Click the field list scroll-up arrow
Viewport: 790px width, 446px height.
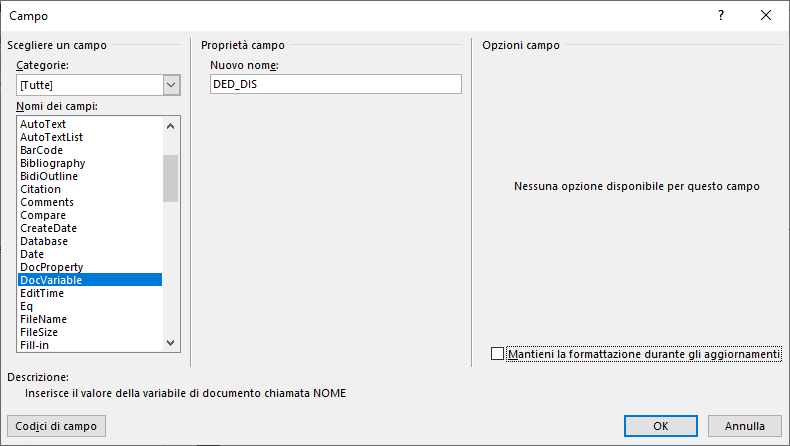tap(170, 126)
